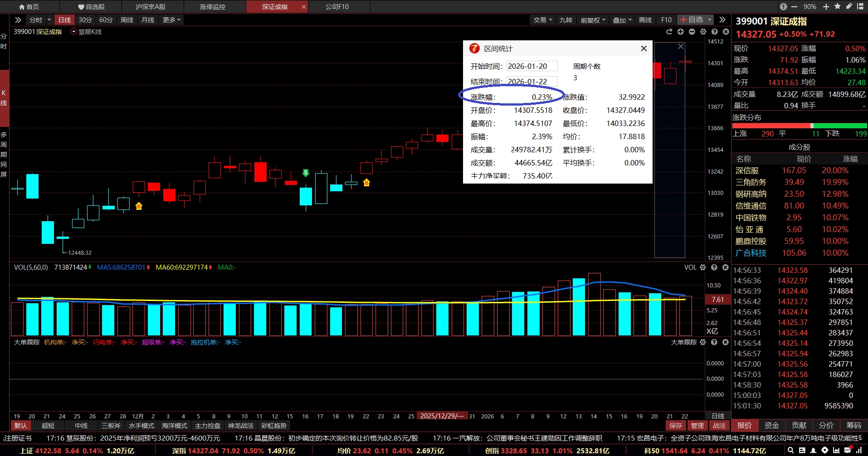Viewport: 868px width, 456px height.
Task: Open the chart analysis icon in status bar
Action: tap(836, 451)
